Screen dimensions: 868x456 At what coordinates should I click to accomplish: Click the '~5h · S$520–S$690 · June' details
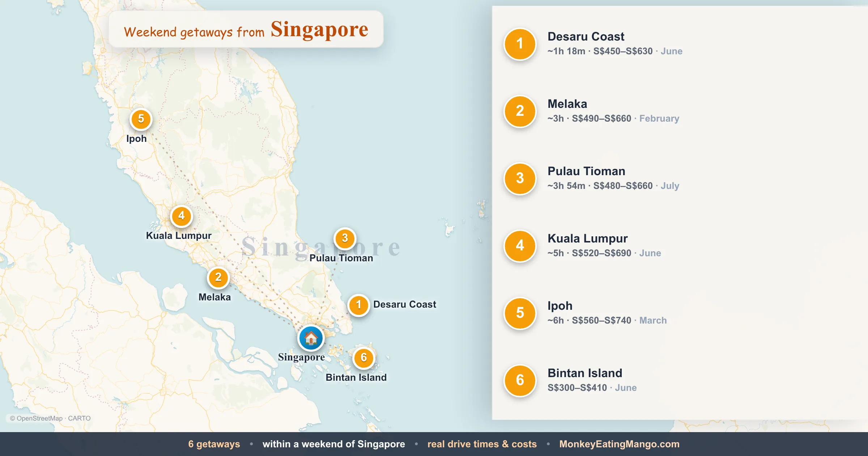click(x=604, y=253)
